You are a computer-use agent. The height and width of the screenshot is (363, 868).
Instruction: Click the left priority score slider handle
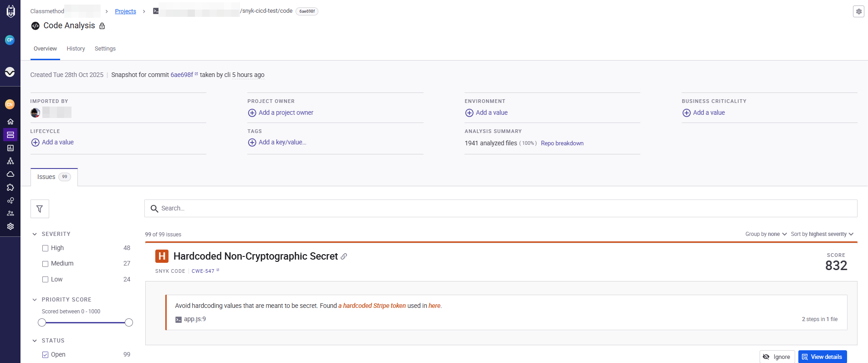point(42,323)
